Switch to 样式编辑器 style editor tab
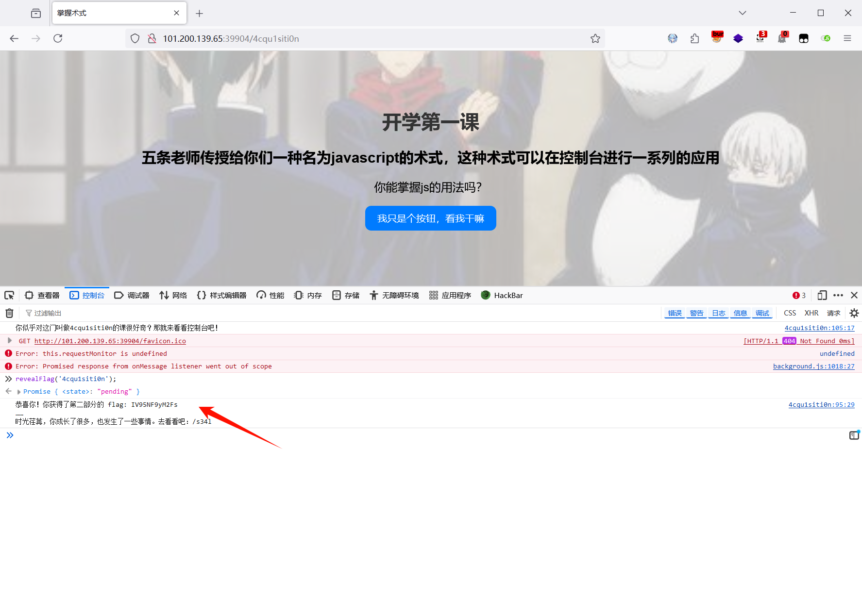Screen dimensions: 862x616 pos(221,295)
